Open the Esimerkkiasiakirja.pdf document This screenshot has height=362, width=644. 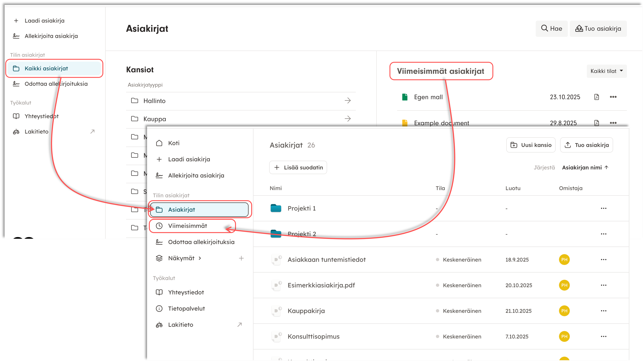click(x=321, y=285)
